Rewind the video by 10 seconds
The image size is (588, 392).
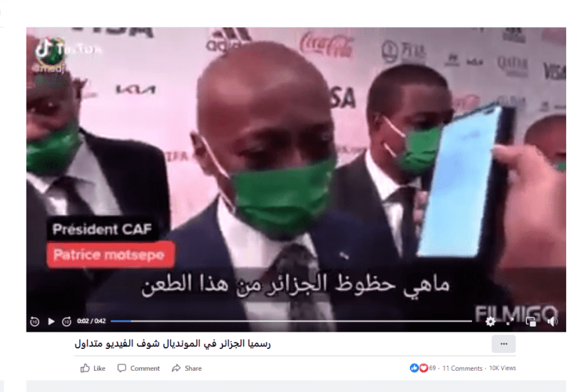(x=34, y=321)
